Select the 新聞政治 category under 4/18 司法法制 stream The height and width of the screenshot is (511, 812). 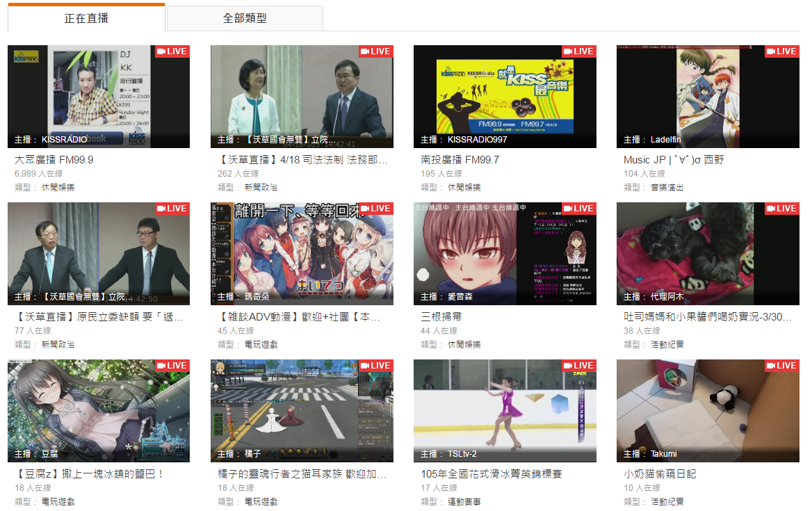click(x=261, y=188)
